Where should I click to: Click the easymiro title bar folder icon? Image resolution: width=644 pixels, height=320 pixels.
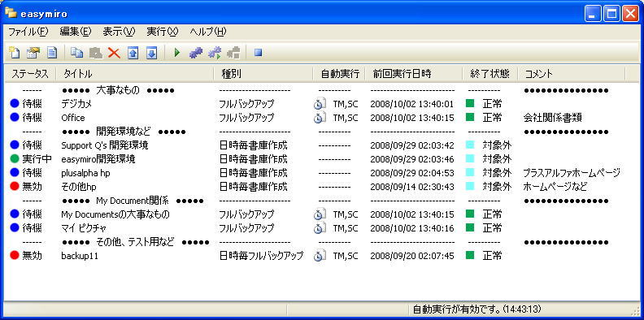[x=11, y=13]
